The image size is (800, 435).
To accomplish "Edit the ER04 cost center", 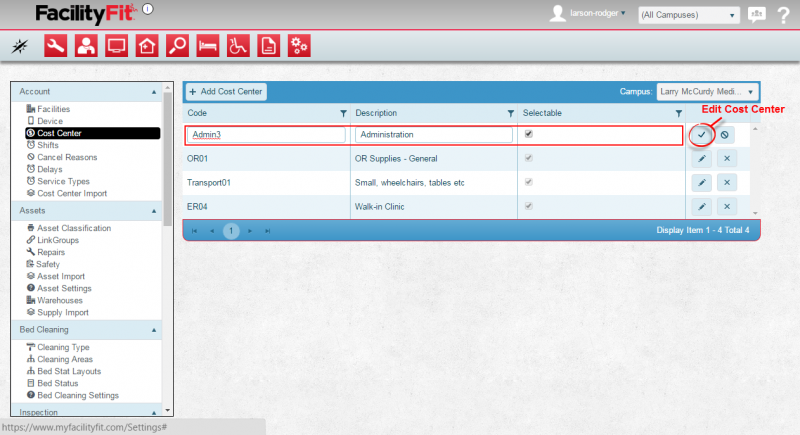I will click(x=702, y=207).
